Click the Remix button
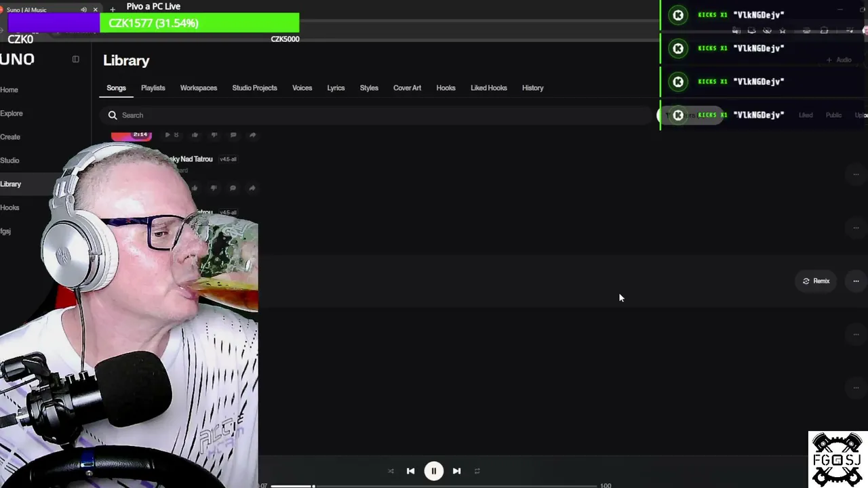Viewport: 868px width, 488px height. 816,281
